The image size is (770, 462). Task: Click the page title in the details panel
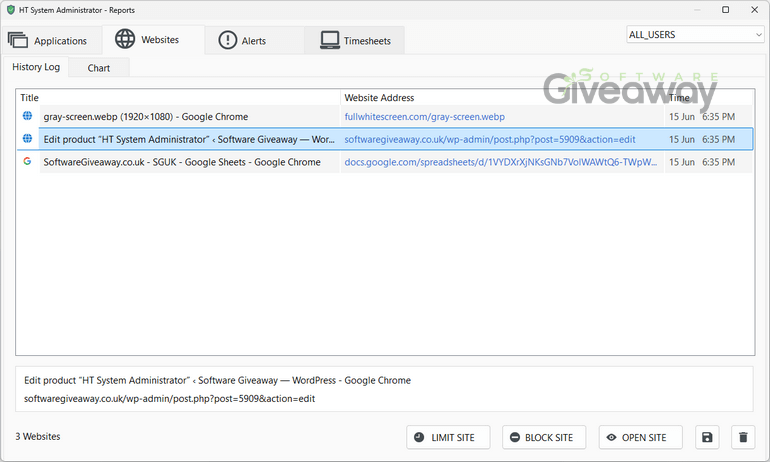point(217,380)
